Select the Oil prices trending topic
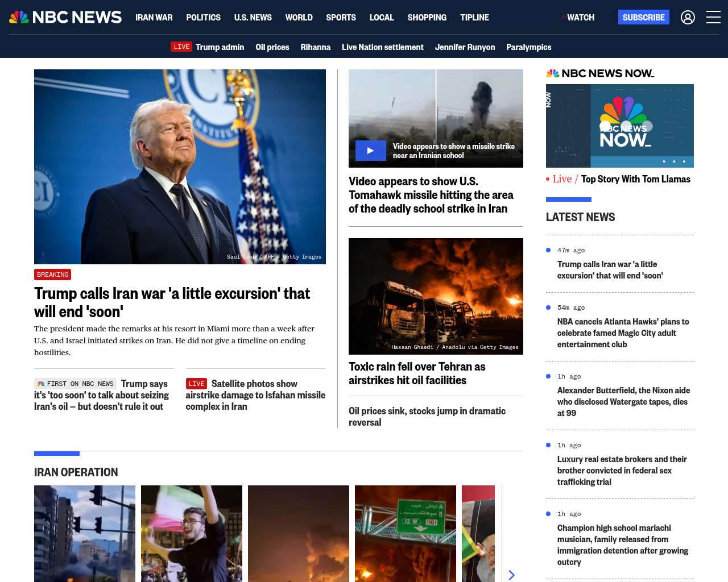The height and width of the screenshot is (582, 728). click(272, 47)
